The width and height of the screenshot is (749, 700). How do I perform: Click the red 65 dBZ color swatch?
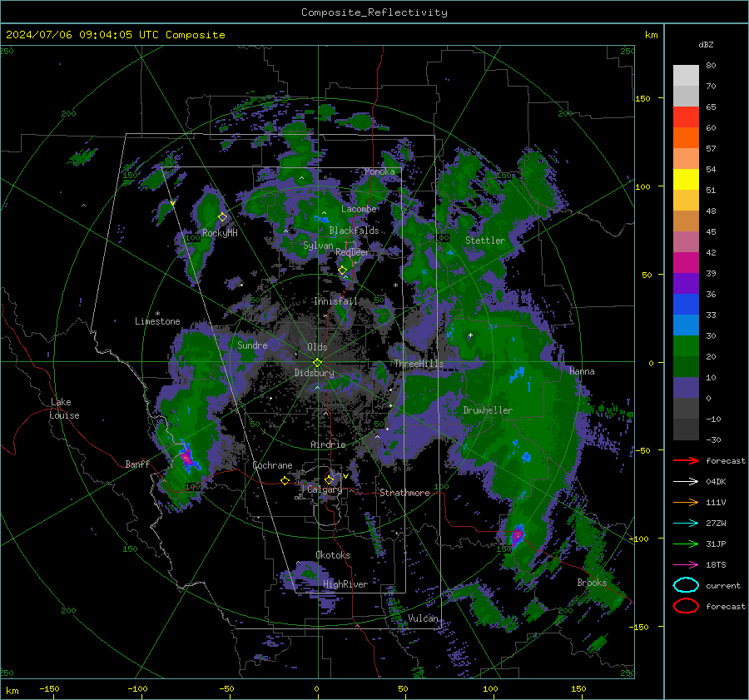pyautogui.click(x=686, y=117)
